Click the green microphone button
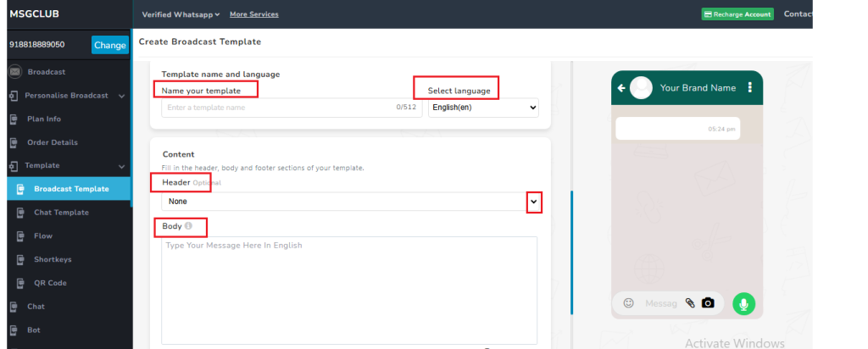The image size is (868, 349). (744, 303)
